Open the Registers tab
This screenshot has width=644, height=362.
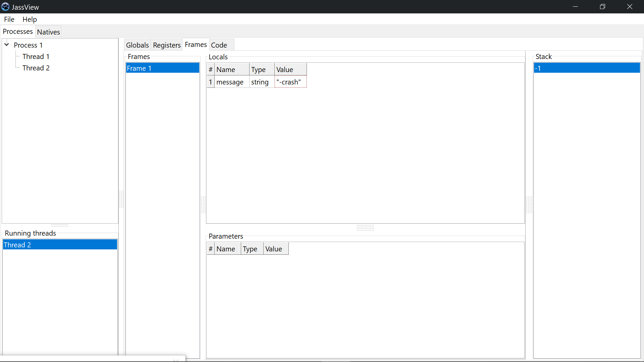[x=167, y=45]
